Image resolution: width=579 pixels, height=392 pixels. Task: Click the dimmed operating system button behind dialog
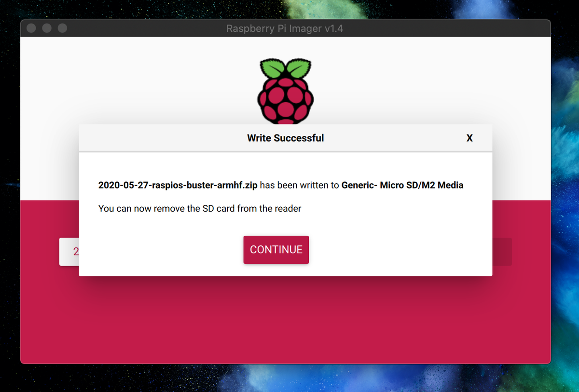click(x=69, y=252)
